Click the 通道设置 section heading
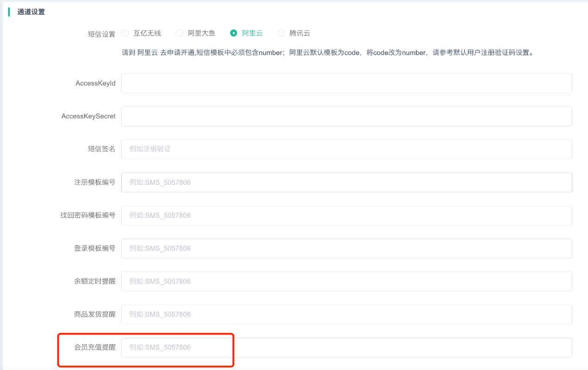The height and width of the screenshot is (370, 588). [31, 12]
